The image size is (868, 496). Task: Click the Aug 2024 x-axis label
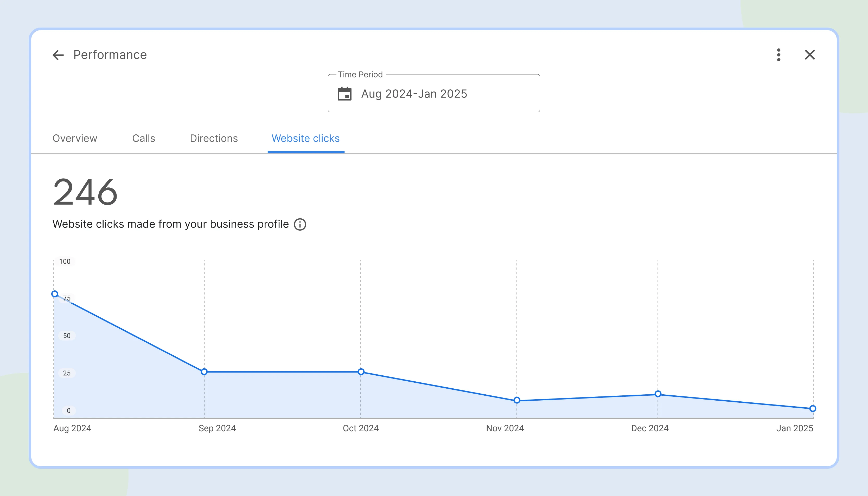[x=72, y=428]
